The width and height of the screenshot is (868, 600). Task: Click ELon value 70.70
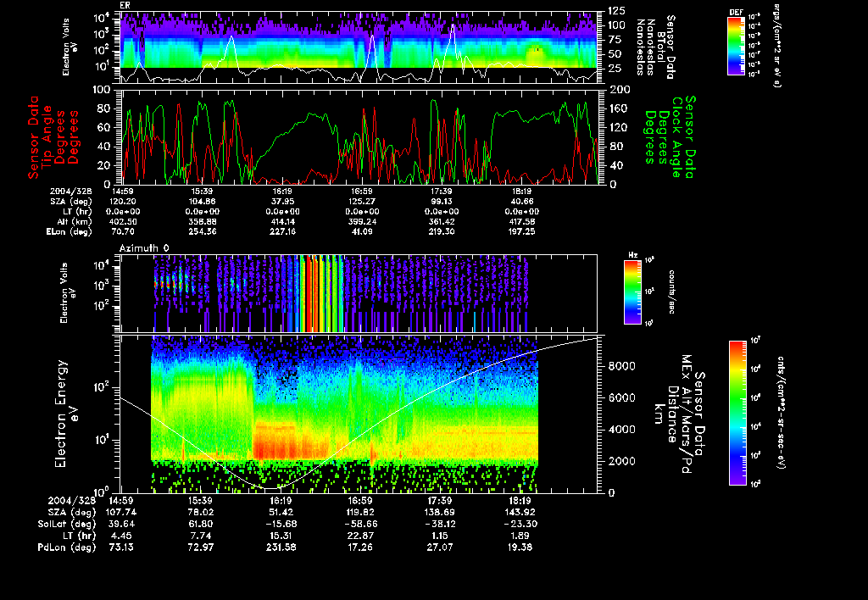click(x=123, y=232)
